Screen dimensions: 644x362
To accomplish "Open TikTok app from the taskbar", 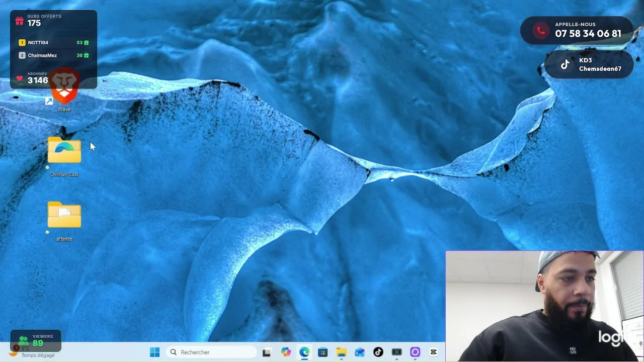I will point(378,352).
